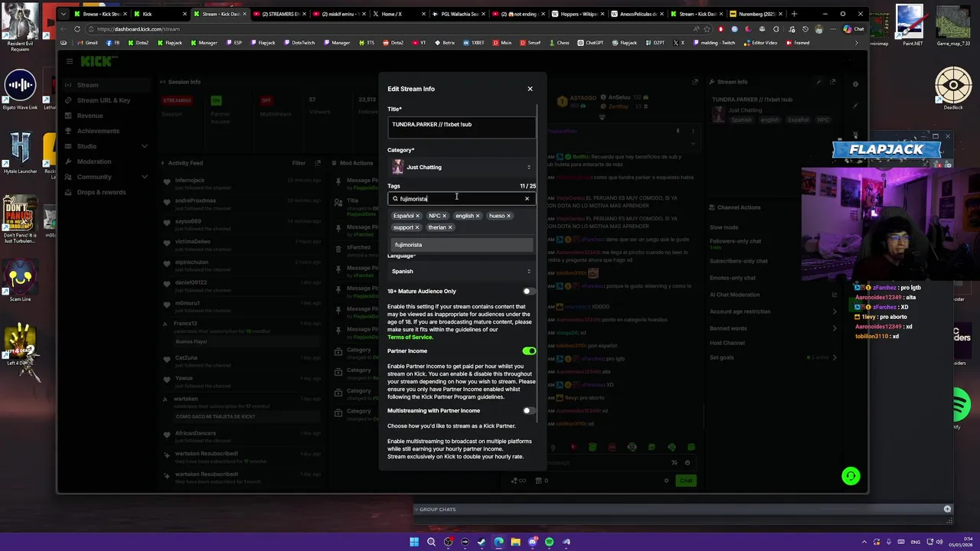The image size is (980, 551).
Task: Open Stream URL & Key page
Action: (103, 100)
